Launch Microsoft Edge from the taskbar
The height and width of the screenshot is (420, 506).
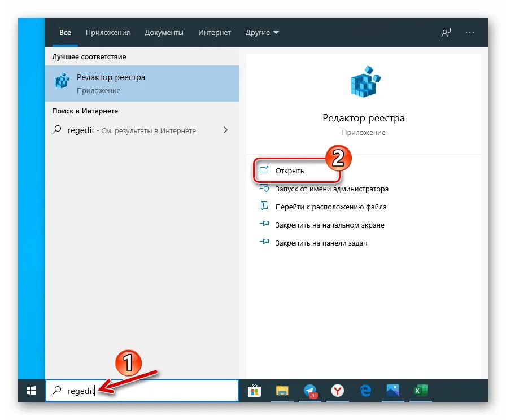pyautogui.click(x=365, y=391)
